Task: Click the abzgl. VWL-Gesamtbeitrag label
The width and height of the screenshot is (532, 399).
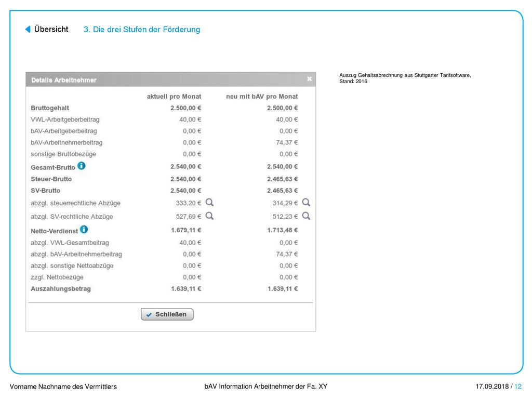Action: click(70, 243)
